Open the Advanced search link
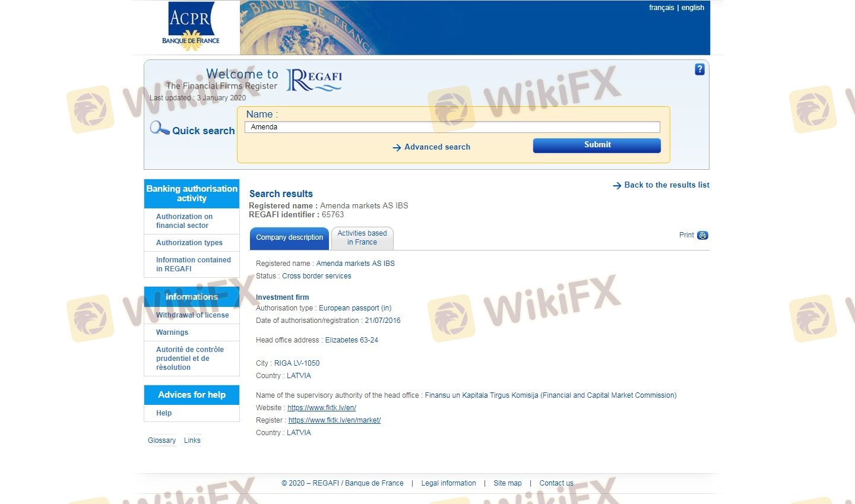855x504 pixels. 437,147
